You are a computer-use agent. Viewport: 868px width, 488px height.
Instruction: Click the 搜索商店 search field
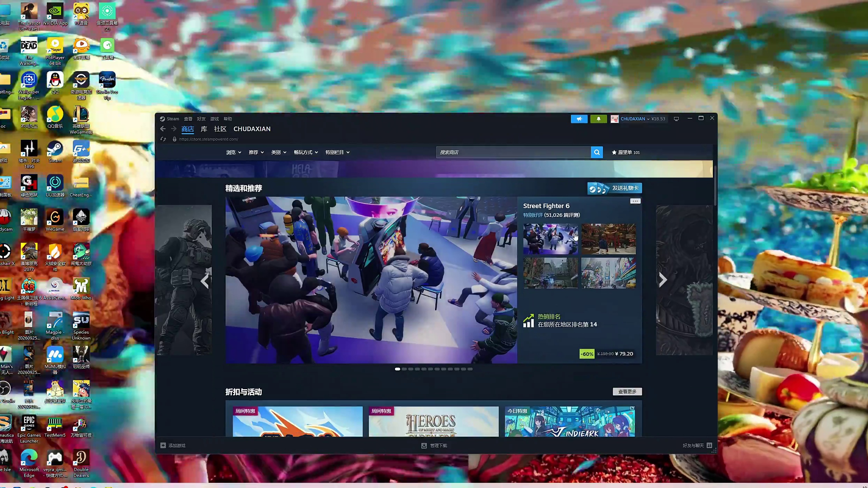tap(513, 152)
